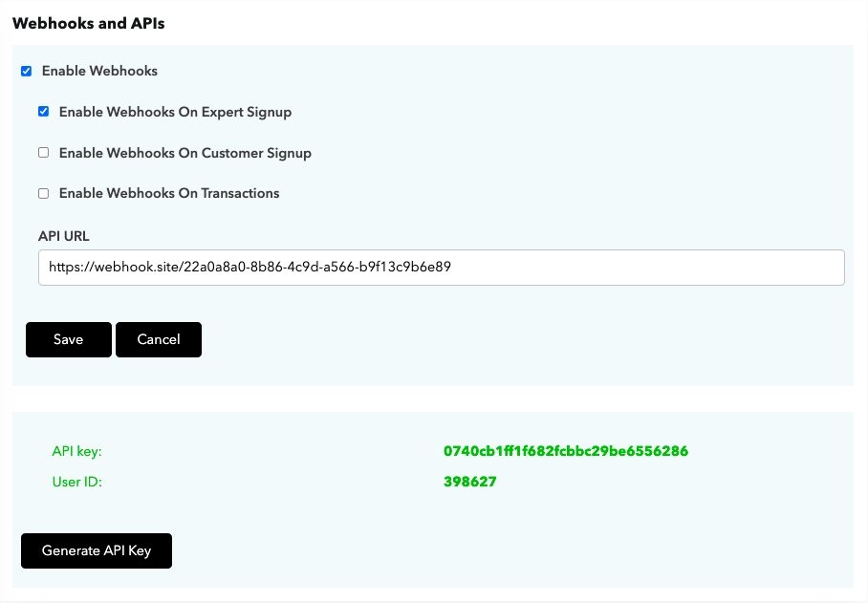Check the Webhooks On Transactions box
868x603 pixels.
click(x=43, y=194)
